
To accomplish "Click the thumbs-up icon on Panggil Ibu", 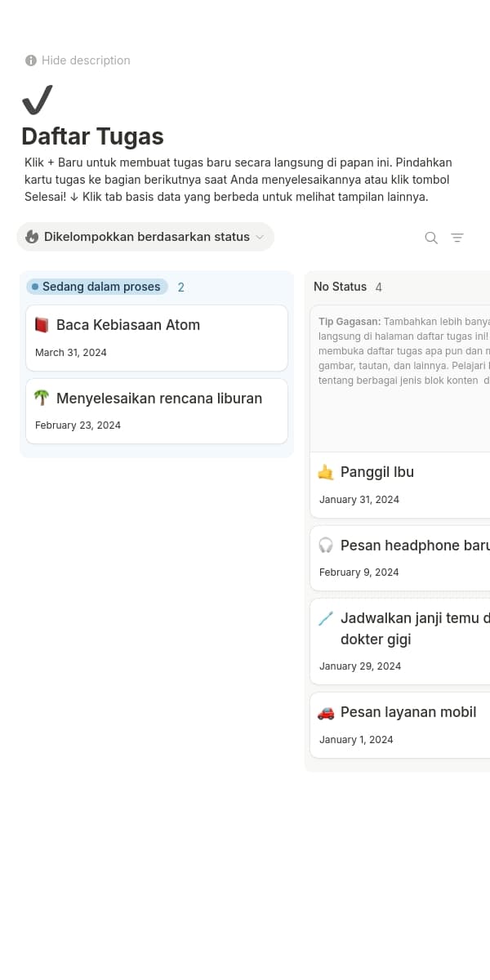I will (327, 471).
